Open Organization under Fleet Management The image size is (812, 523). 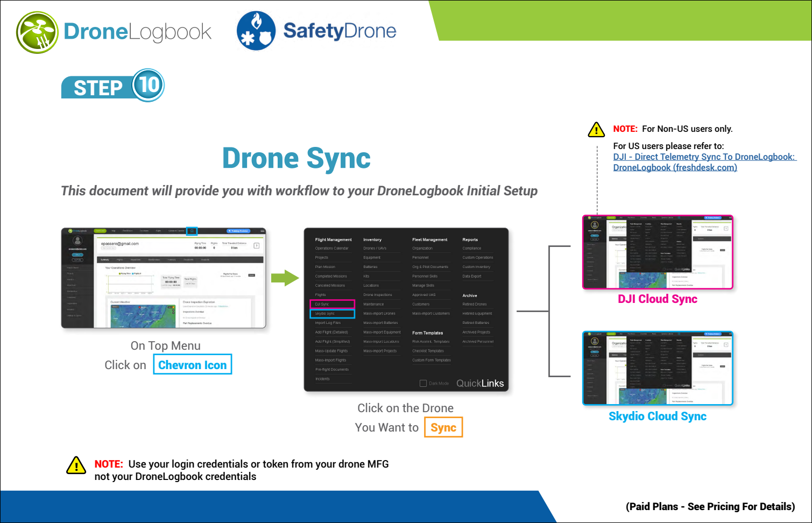pyautogui.click(x=422, y=248)
